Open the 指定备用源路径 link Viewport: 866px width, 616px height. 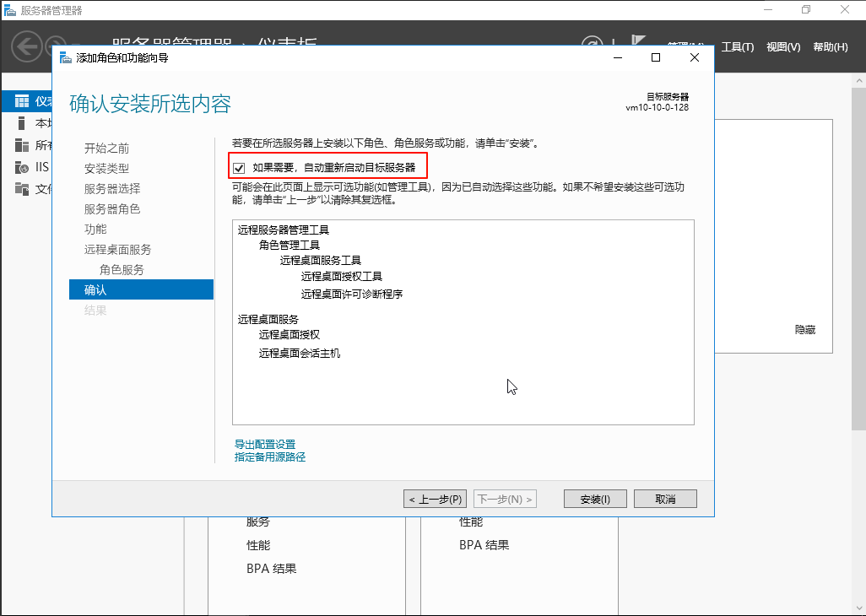pyautogui.click(x=270, y=457)
